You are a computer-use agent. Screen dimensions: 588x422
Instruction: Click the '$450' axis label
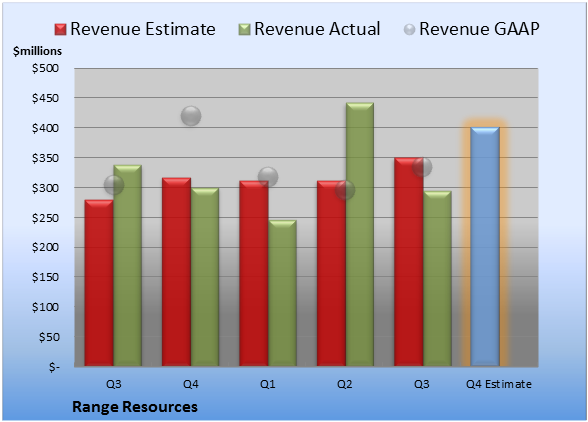click(x=45, y=98)
